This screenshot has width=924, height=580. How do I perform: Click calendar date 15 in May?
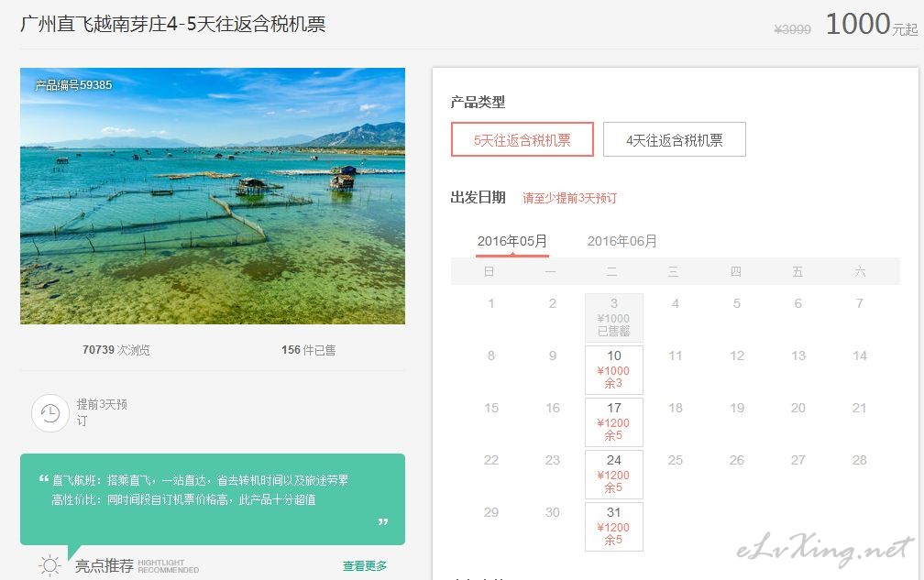pyautogui.click(x=491, y=408)
